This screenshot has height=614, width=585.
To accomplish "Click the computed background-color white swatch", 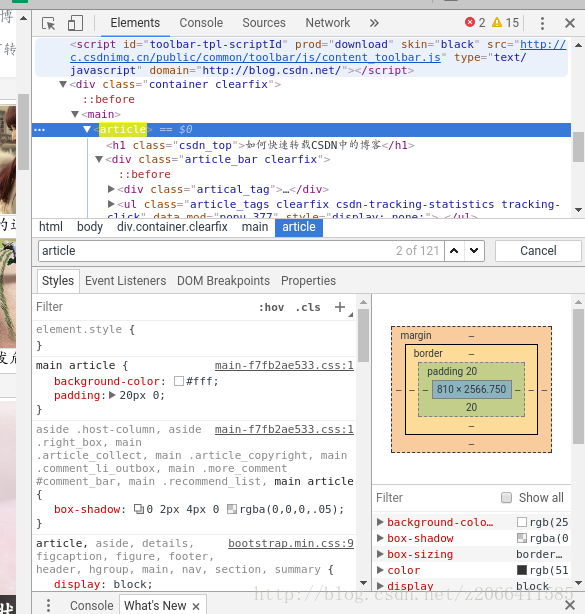I will tap(522, 522).
